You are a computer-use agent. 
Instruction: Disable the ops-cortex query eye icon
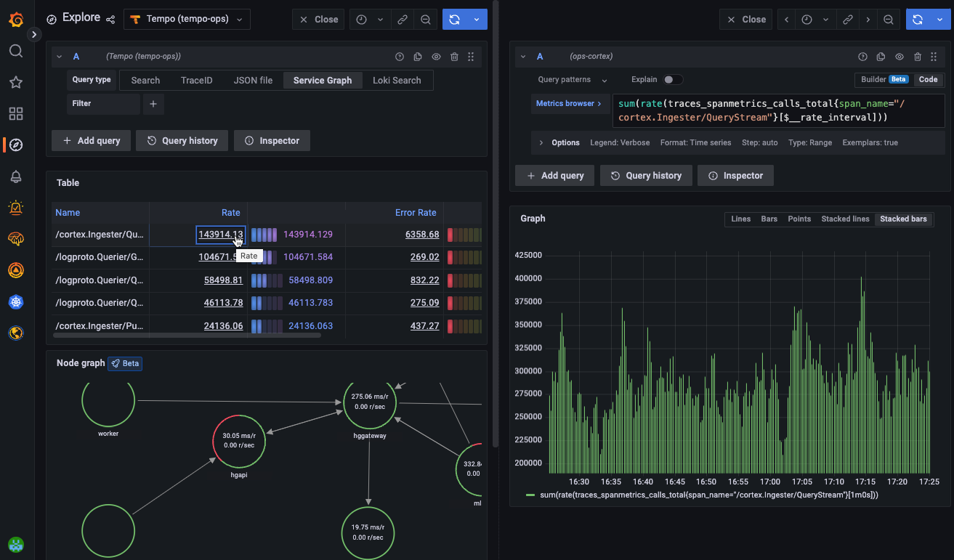coord(900,57)
